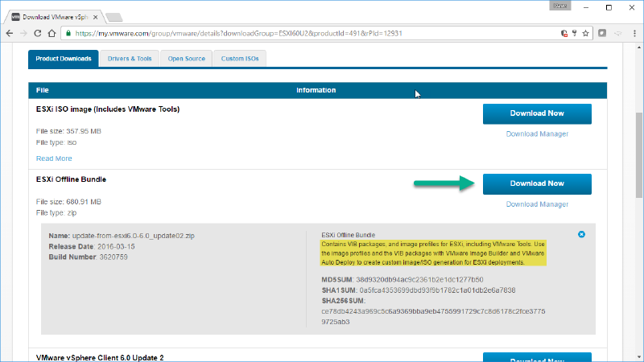Click the highlighted VIB packages description text
This screenshot has width=644, height=362.
[x=433, y=253]
